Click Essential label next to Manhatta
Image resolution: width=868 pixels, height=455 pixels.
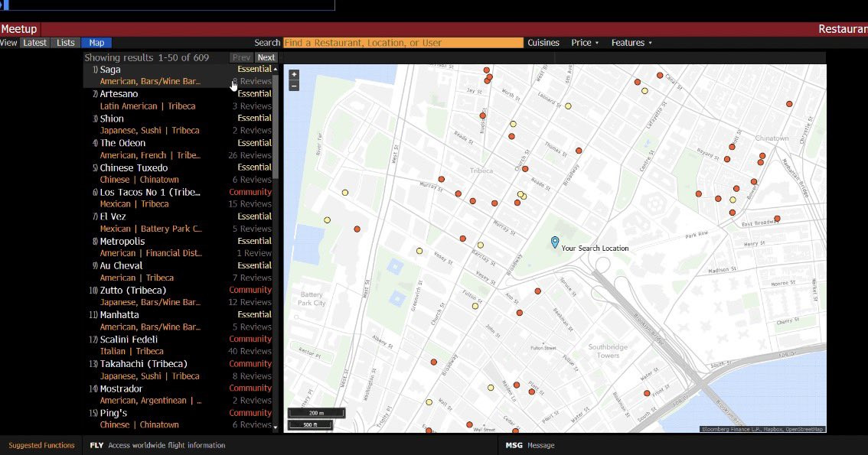pos(255,314)
